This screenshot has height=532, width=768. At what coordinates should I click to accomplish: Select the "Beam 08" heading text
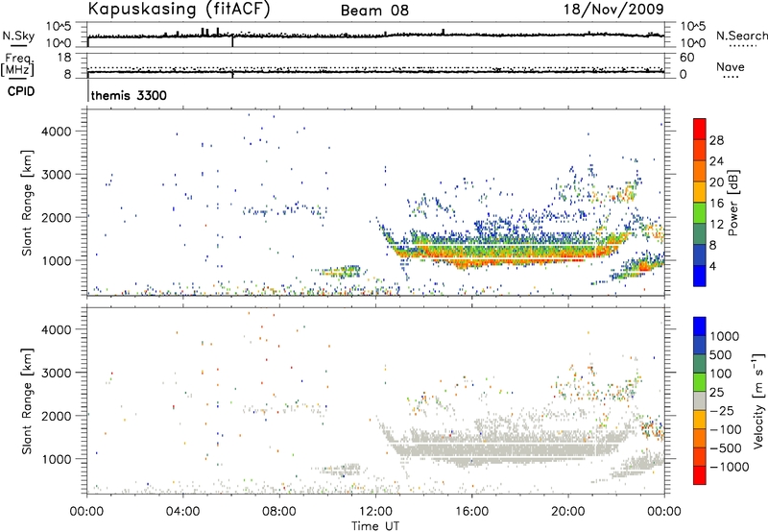(x=374, y=11)
